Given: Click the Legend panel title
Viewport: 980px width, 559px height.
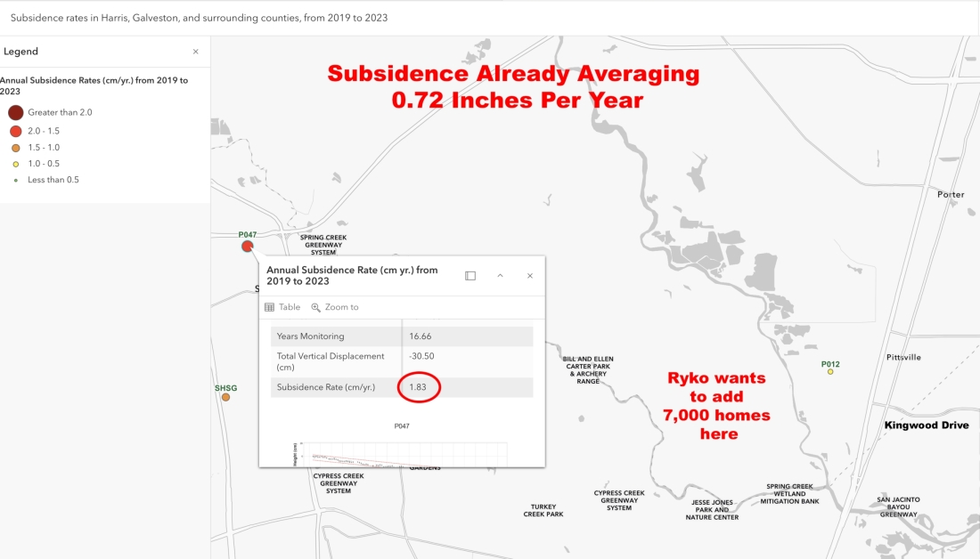Looking at the screenshot, I should point(20,52).
